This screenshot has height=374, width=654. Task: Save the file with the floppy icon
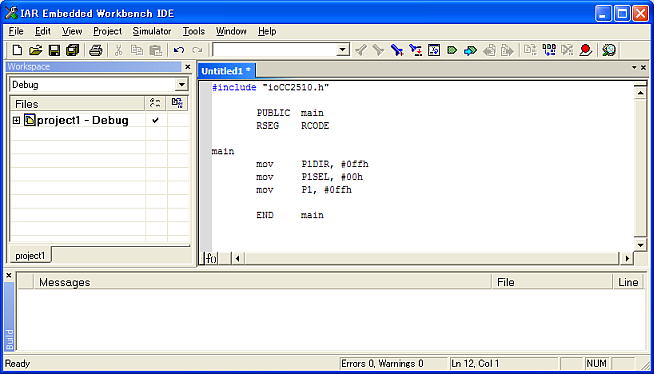pyautogui.click(x=54, y=50)
